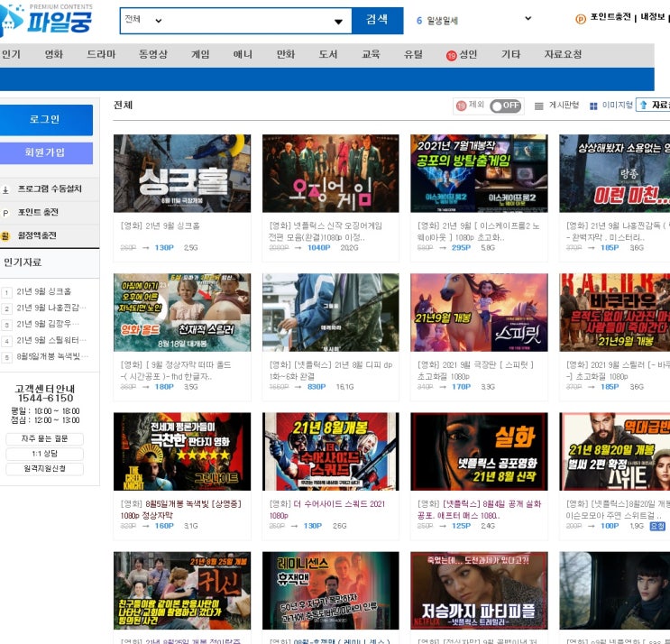Screen dimensions: 670x644
Task: Select popular item 21년 9월 스틸워터…
Action: (x=51, y=341)
